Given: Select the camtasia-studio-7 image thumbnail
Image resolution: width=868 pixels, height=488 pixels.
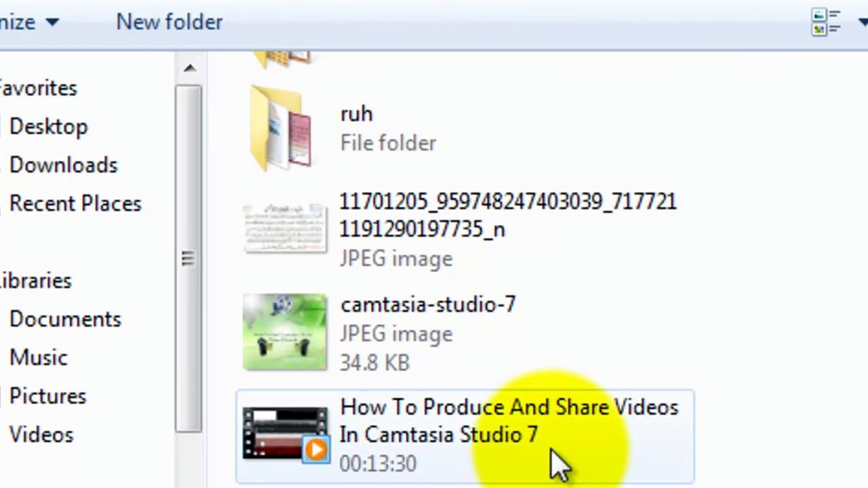Looking at the screenshot, I should pos(285,332).
